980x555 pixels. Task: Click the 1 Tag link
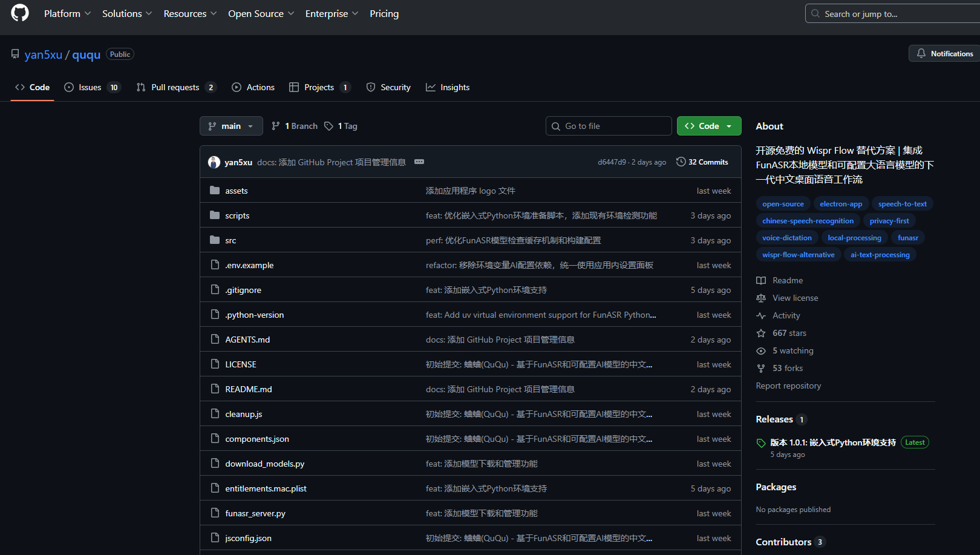point(341,126)
